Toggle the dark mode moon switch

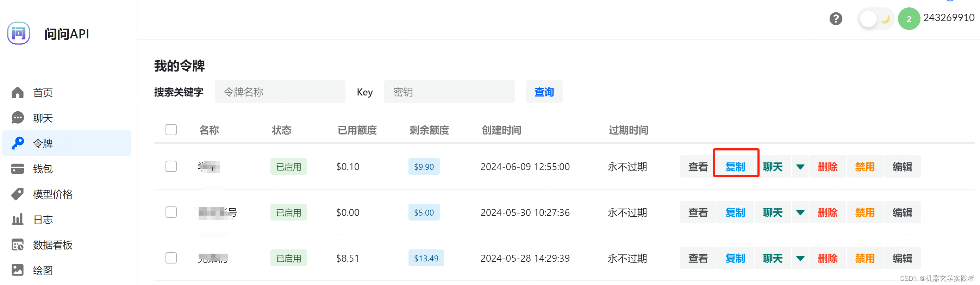[876, 19]
